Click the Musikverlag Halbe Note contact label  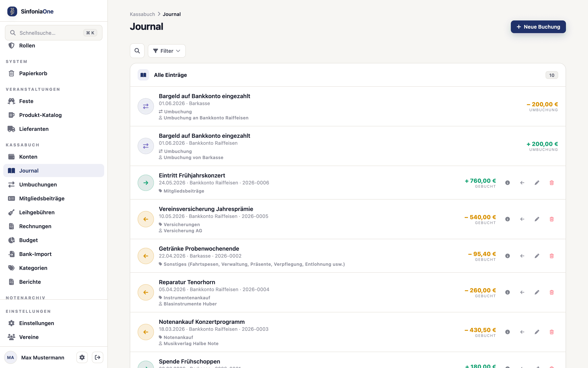[189, 343]
